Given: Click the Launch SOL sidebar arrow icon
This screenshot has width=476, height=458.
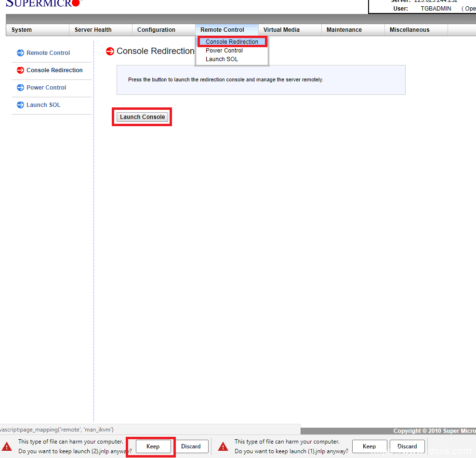Looking at the screenshot, I should (x=20, y=105).
